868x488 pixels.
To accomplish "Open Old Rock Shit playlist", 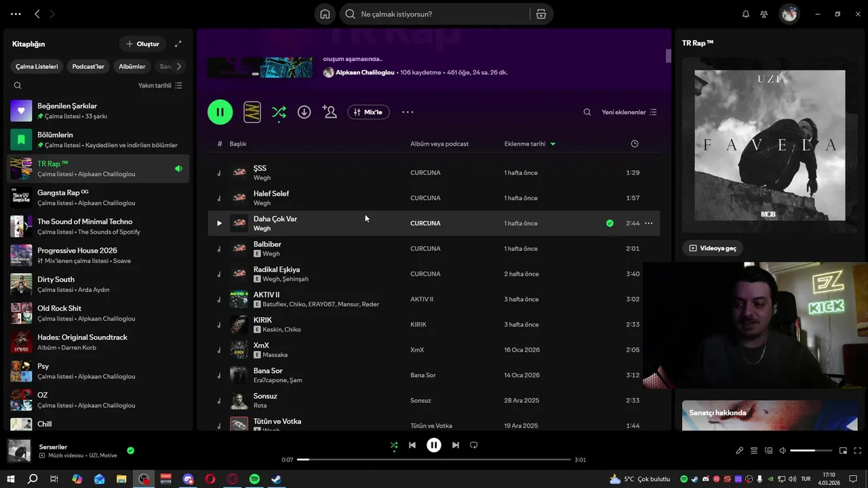I will pyautogui.click(x=98, y=313).
